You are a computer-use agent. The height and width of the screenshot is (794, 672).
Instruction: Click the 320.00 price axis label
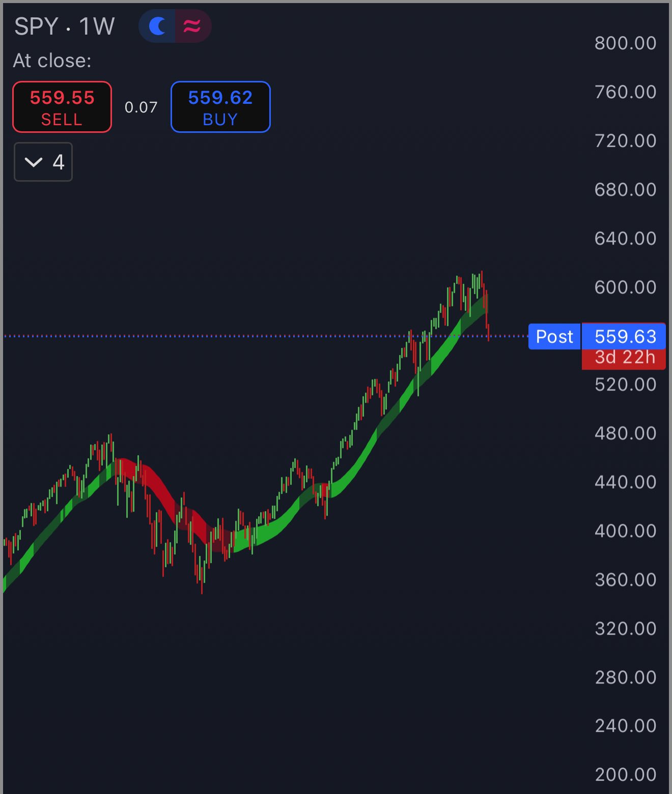pos(626,629)
